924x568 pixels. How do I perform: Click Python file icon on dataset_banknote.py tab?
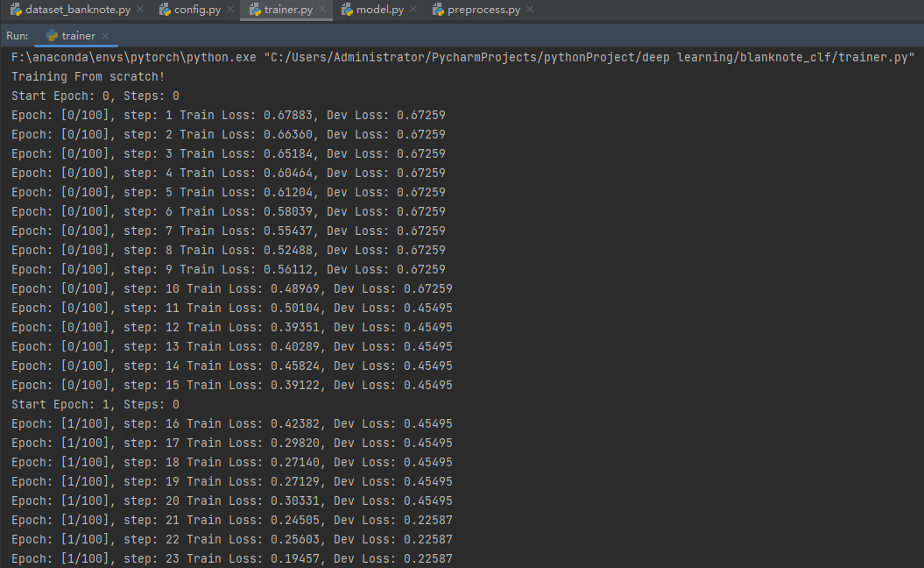pyautogui.click(x=16, y=10)
